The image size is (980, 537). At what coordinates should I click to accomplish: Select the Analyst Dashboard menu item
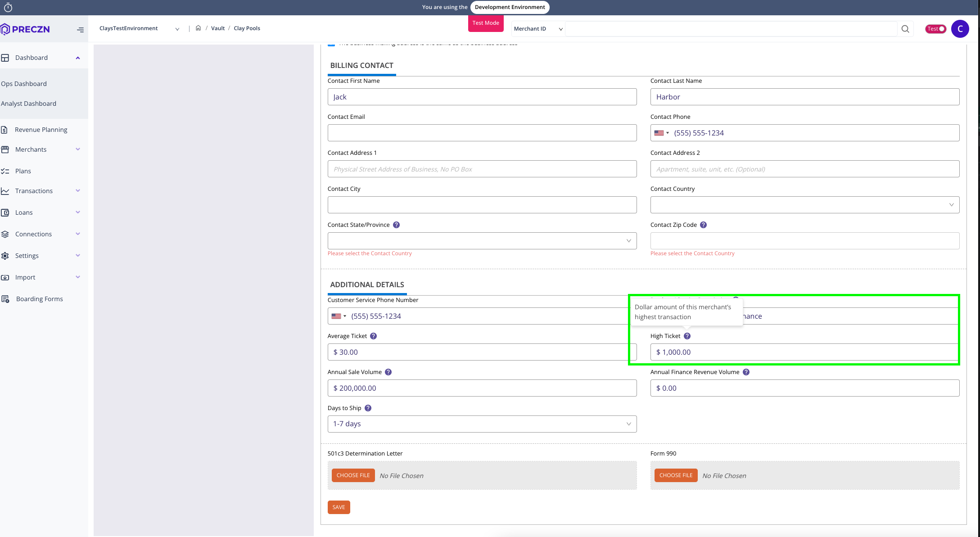[28, 103]
